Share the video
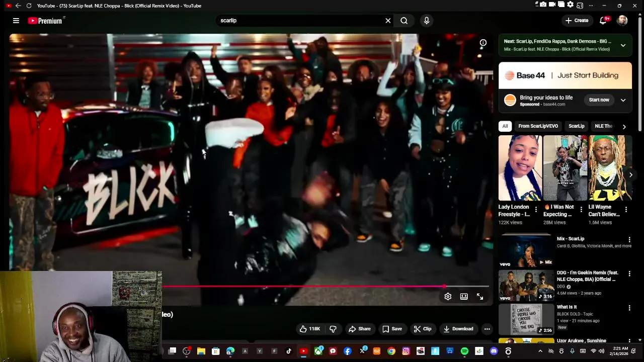 360,329
